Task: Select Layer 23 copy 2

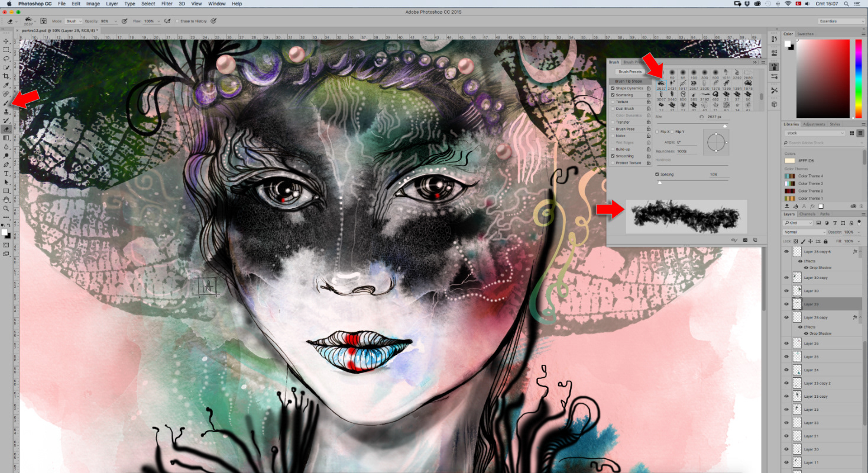Action: 822,383
